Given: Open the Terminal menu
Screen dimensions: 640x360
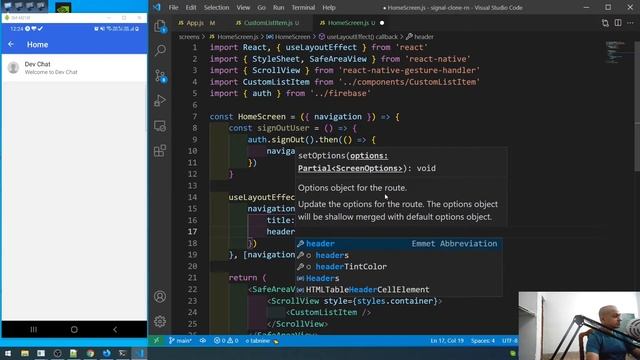Looking at the screenshot, I should tap(303, 7).
